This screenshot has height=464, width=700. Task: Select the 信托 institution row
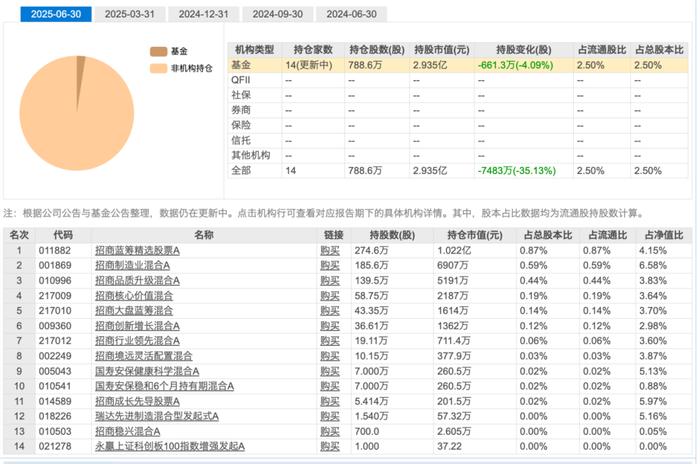point(458,140)
